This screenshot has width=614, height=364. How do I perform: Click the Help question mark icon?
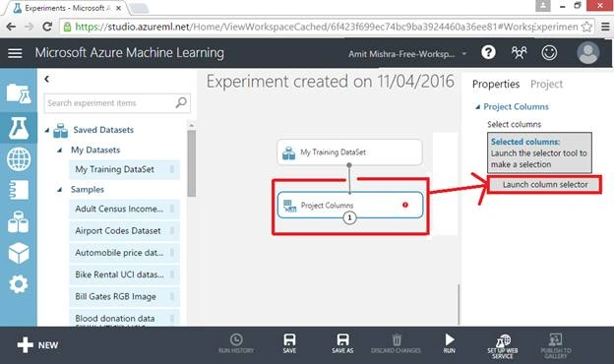pyautogui.click(x=488, y=52)
